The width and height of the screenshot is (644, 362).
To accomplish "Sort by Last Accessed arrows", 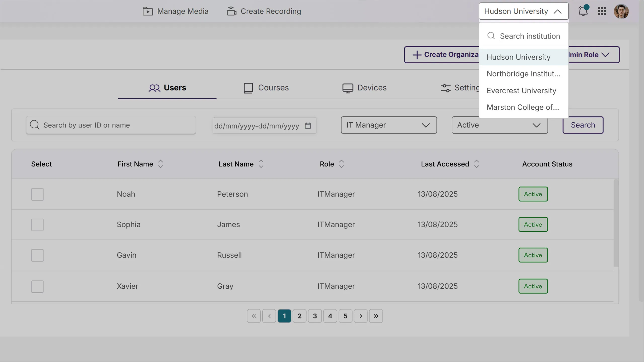I will tap(476, 164).
